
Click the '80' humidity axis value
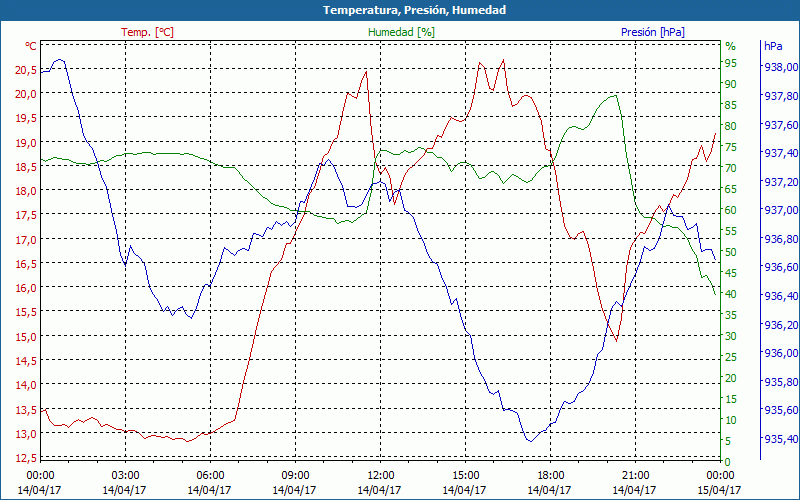tap(731, 126)
